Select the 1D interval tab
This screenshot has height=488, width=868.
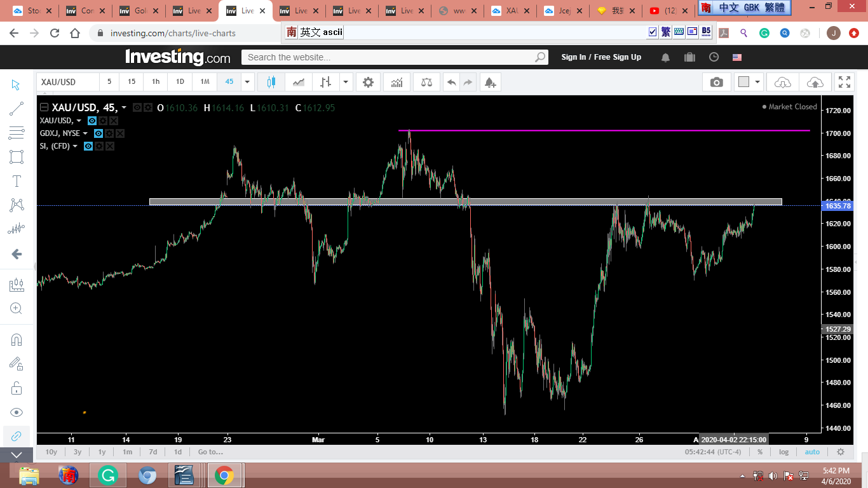[180, 82]
